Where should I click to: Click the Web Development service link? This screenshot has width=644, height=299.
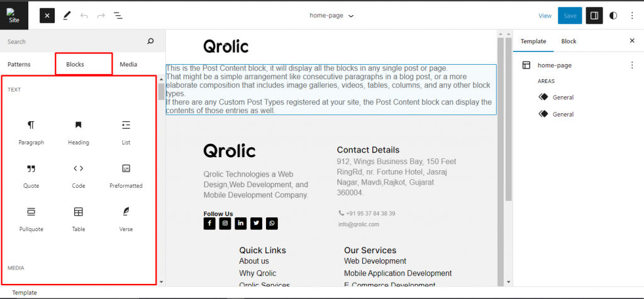[375, 261]
